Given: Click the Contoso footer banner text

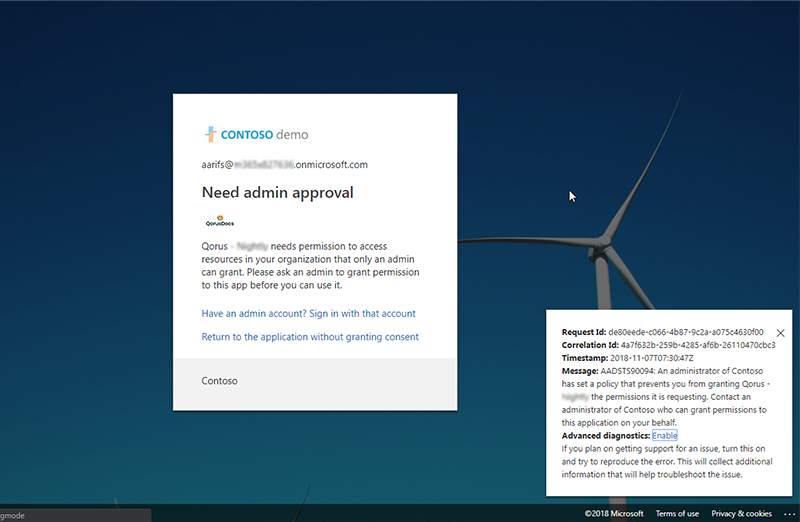Looking at the screenshot, I should 219,381.
